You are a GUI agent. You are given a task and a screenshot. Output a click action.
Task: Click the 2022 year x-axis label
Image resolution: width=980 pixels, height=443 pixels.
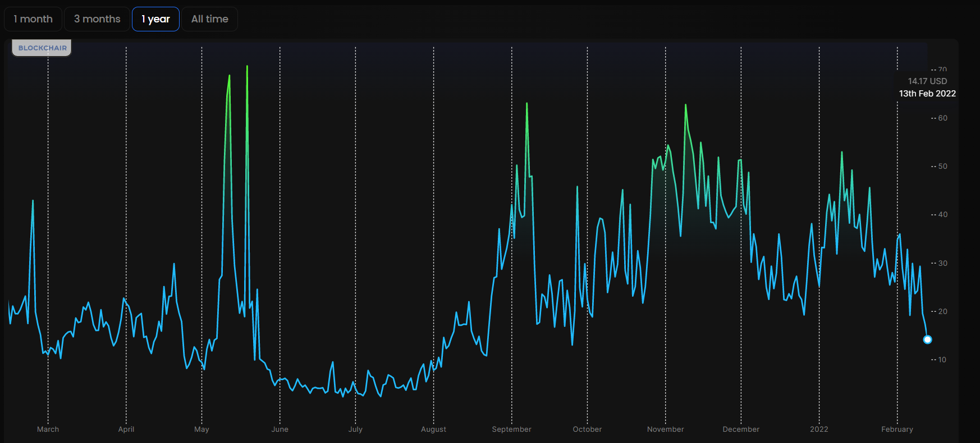click(x=819, y=429)
